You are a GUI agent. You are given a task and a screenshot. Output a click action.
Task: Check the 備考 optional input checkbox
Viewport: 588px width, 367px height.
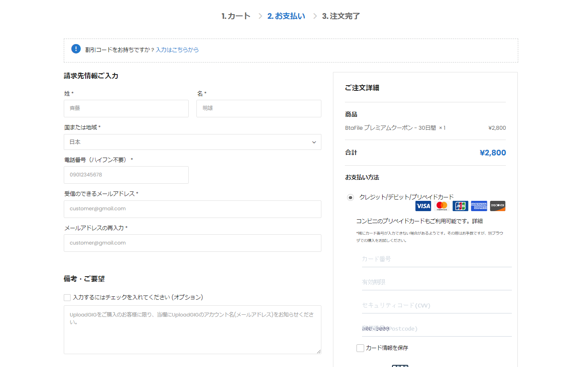point(67,297)
